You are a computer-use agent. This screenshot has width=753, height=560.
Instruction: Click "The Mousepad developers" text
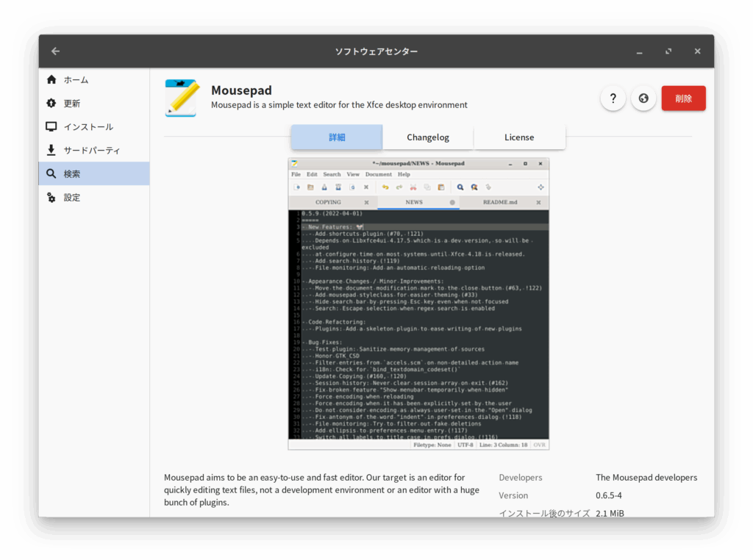(646, 478)
